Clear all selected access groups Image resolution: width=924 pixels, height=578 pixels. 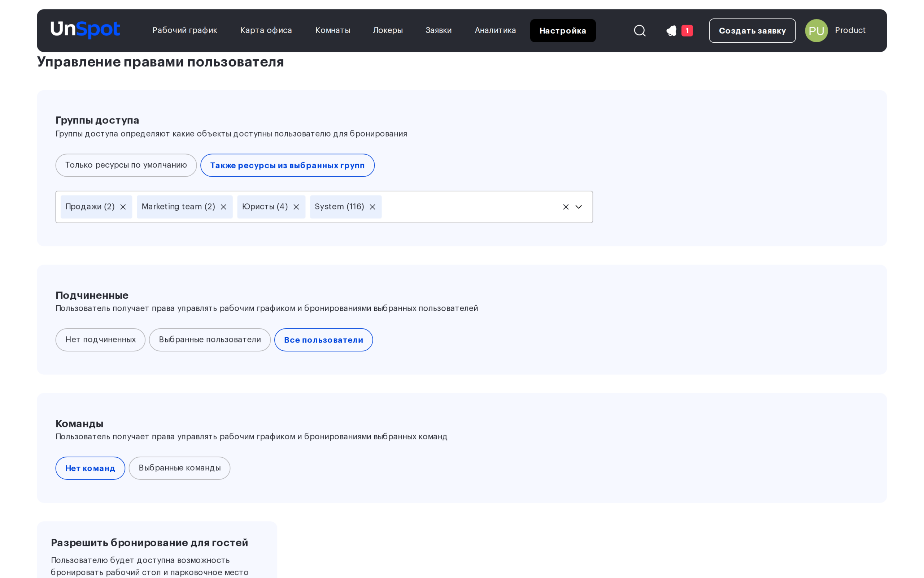pos(566,207)
